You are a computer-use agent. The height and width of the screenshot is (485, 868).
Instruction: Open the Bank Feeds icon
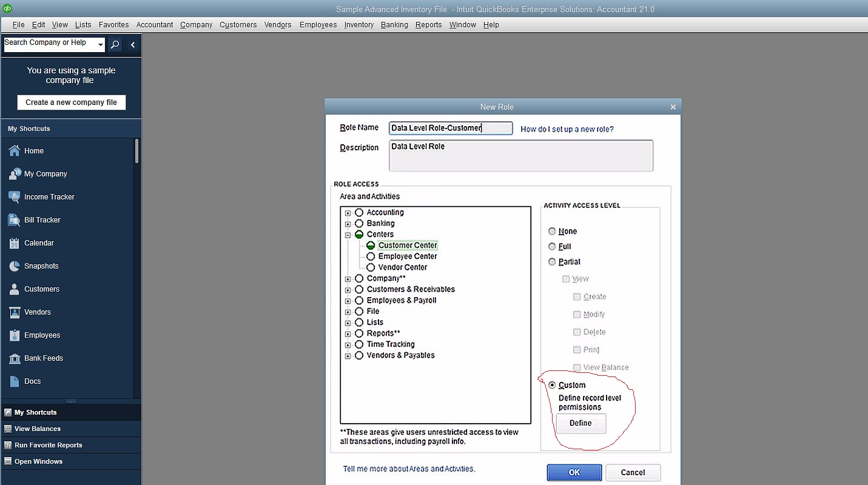(x=14, y=358)
